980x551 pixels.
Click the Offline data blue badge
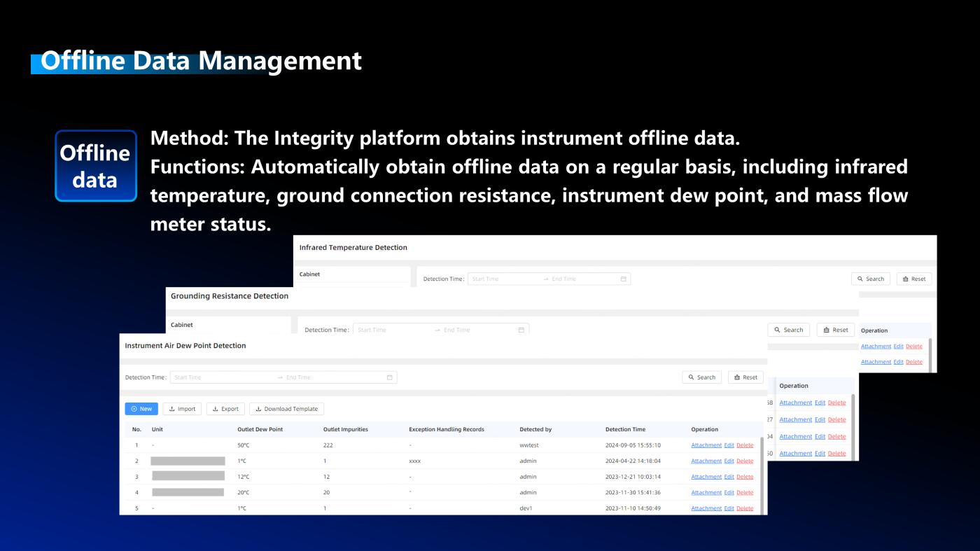click(96, 166)
